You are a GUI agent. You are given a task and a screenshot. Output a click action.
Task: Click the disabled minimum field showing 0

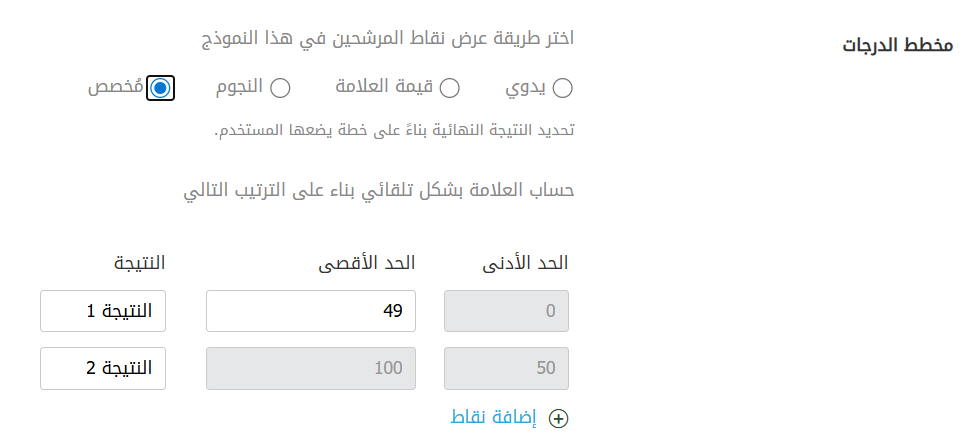click(506, 311)
